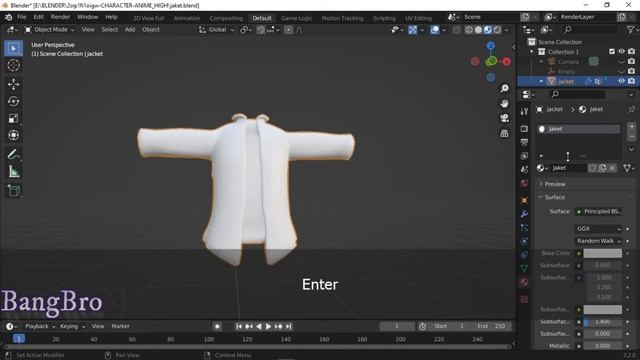The height and width of the screenshot is (360, 640).
Task: Switch to Sculpting workspace tab
Action: pyautogui.click(x=384, y=18)
